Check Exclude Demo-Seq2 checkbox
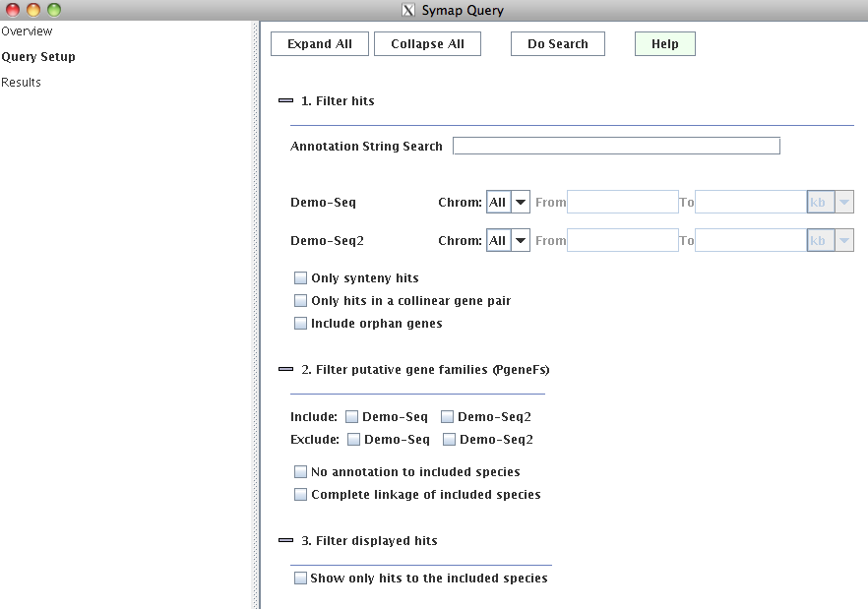Image resolution: width=868 pixels, height=609 pixels. click(x=449, y=440)
